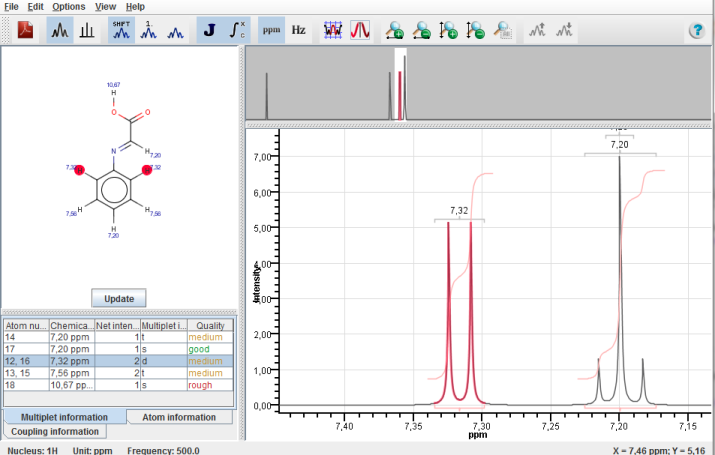Zoom in horizontally with magnifier plus
The width and height of the screenshot is (715, 455).
pos(395,30)
